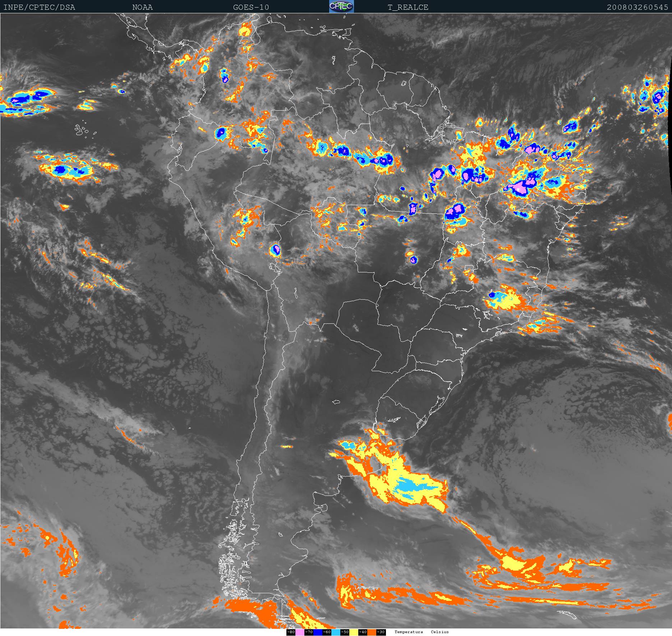Select the NOAA label in header

[x=142, y=7]
